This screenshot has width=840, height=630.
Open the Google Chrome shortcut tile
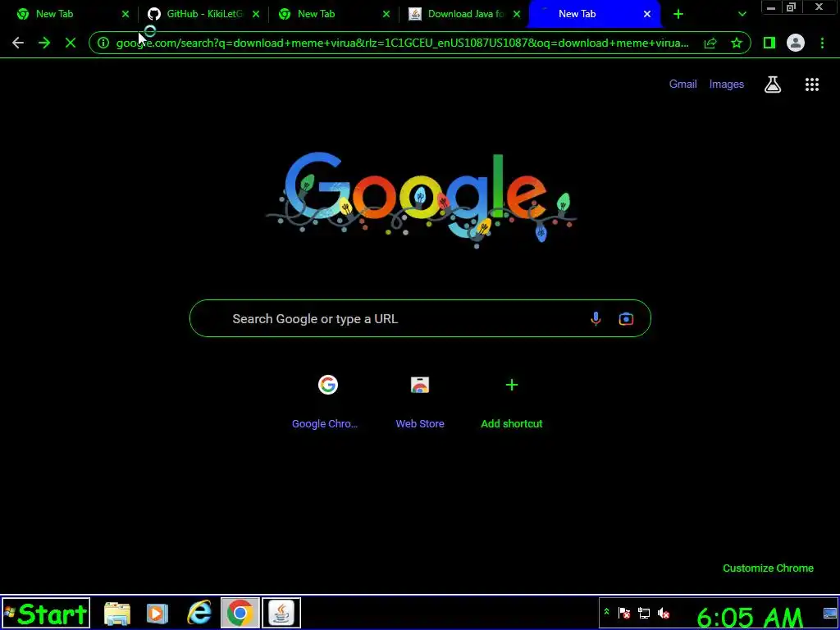[x=327, y=402]
